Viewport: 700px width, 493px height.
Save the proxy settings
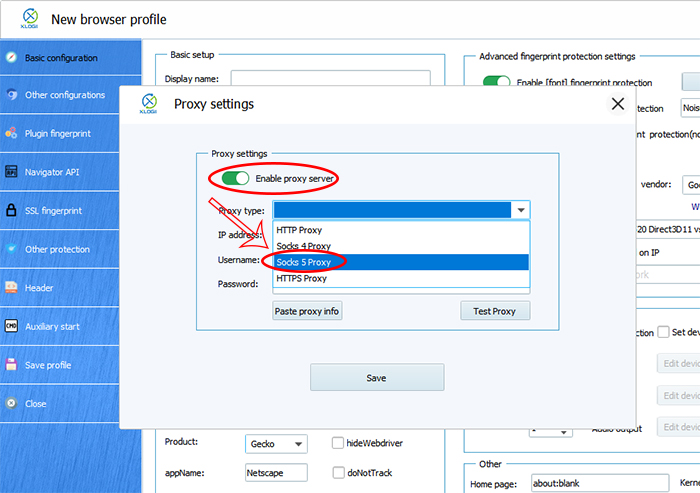377,377
